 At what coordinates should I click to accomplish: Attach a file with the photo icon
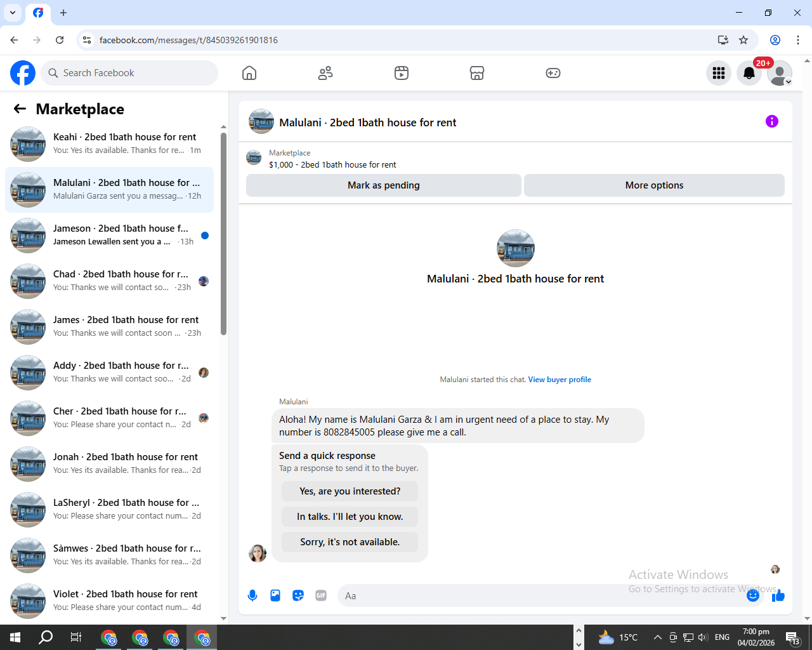275,595
